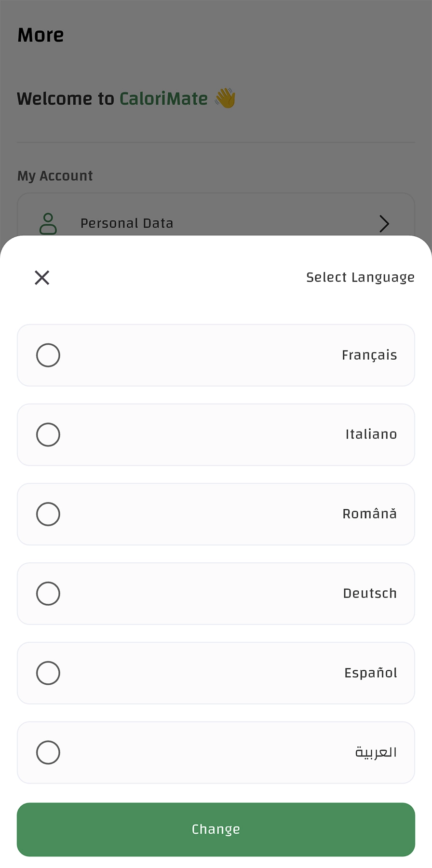This screenshot has width=432, height=868.
Task: Tap the Arabic language label text
Action: coord(376,752)
